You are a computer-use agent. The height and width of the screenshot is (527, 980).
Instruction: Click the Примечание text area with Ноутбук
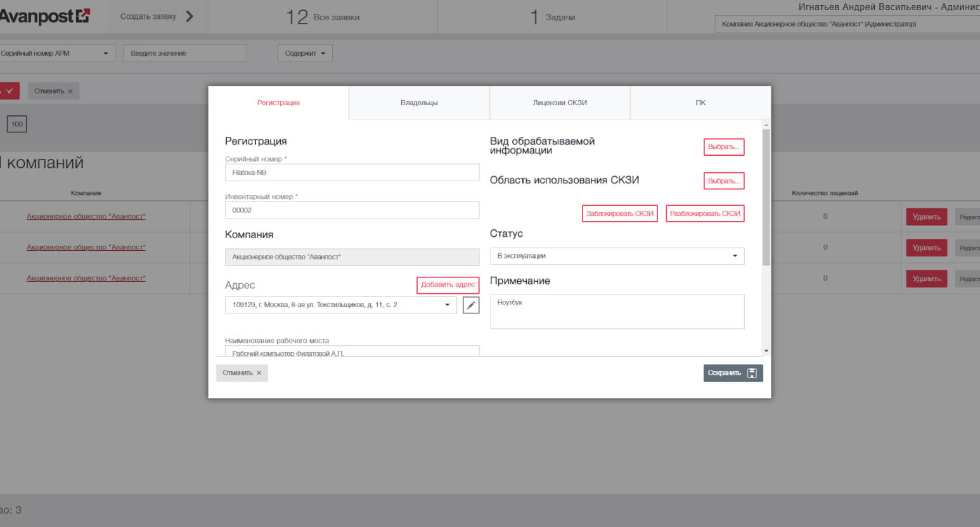(617, 312)
